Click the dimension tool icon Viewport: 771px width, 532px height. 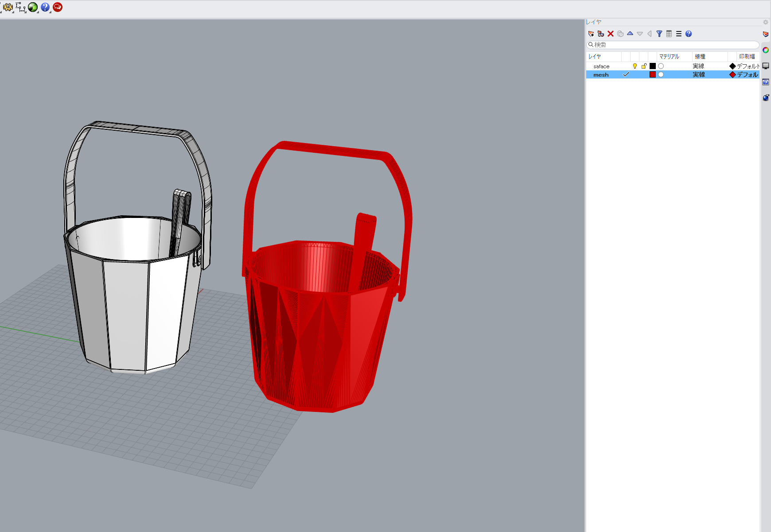[20, 7]
